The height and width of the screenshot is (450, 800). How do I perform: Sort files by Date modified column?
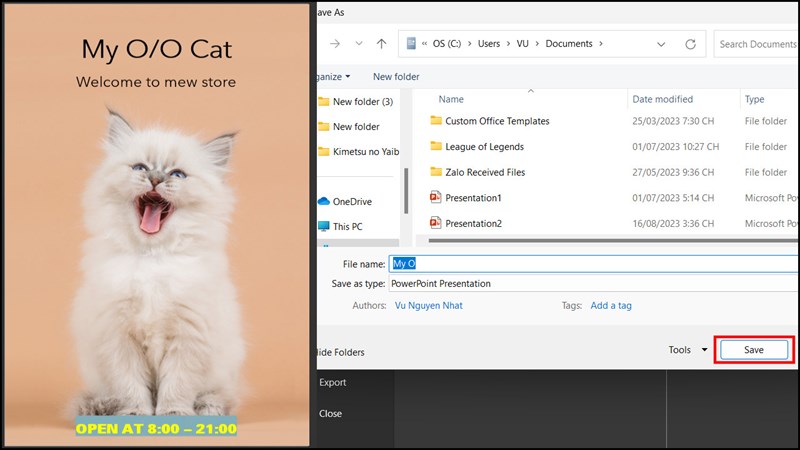(662, 99)
